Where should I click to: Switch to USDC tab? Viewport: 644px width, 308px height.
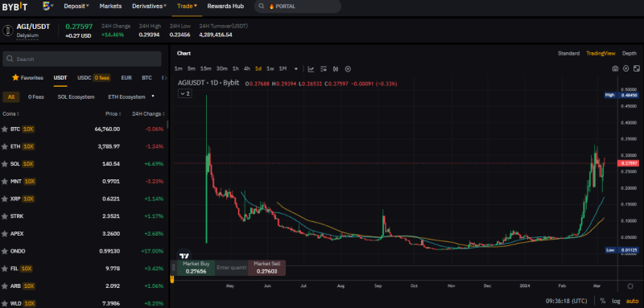(x=85, y=77)
